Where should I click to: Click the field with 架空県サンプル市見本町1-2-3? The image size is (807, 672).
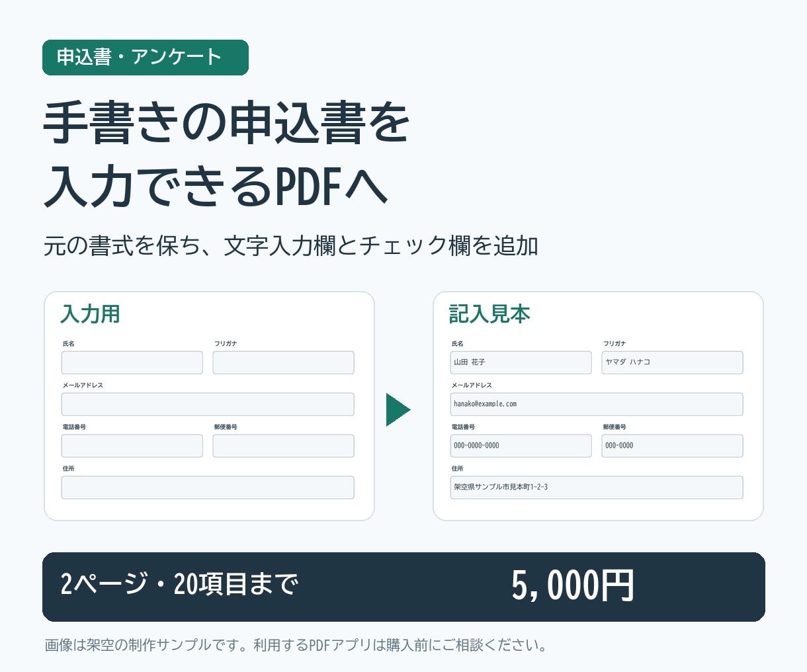(597, 487)
